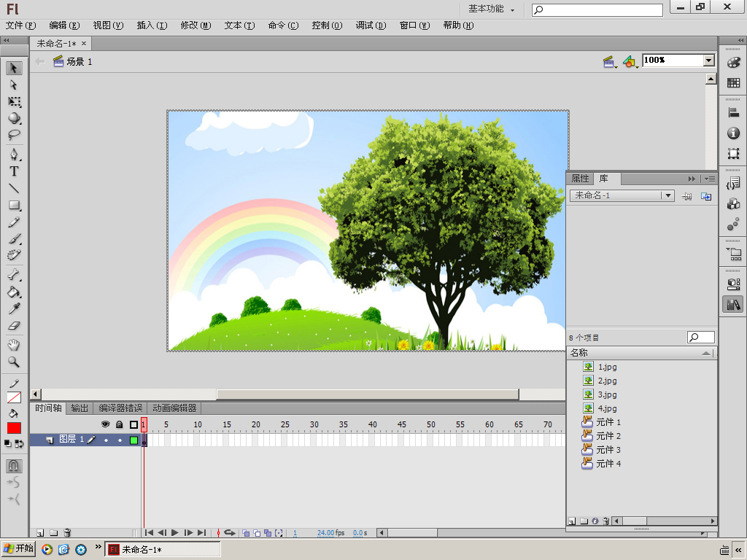
Task: Expand the right icon dock panels
Action: click(741, 41)
